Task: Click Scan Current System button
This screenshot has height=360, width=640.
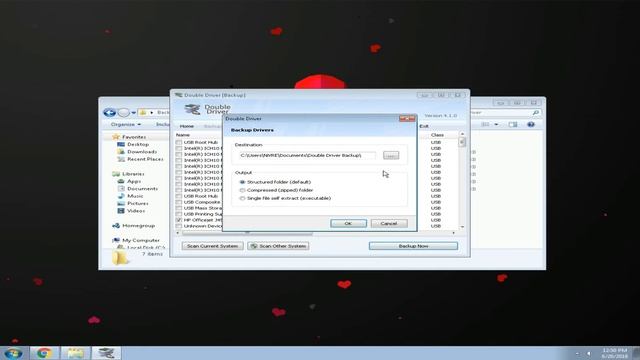Action: tap(212, 246)
